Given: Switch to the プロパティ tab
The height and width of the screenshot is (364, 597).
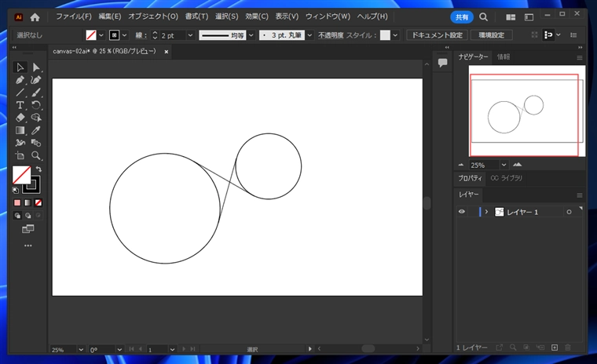Looking at the screenshot, I should pyautogui.click(x=470, y=178).
